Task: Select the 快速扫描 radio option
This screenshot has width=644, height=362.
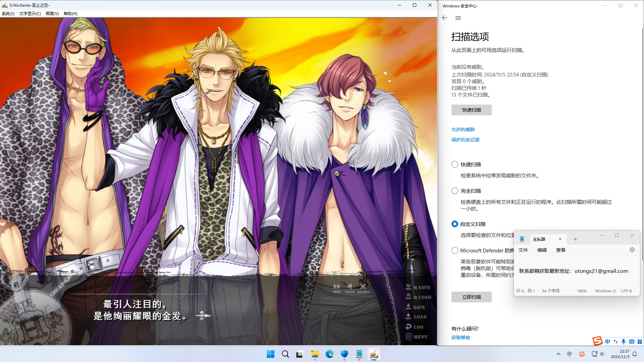Action: point(455,164)
